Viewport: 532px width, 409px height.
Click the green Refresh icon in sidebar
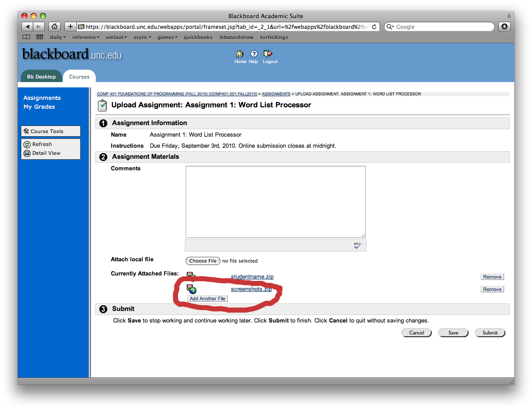[27, 145]
